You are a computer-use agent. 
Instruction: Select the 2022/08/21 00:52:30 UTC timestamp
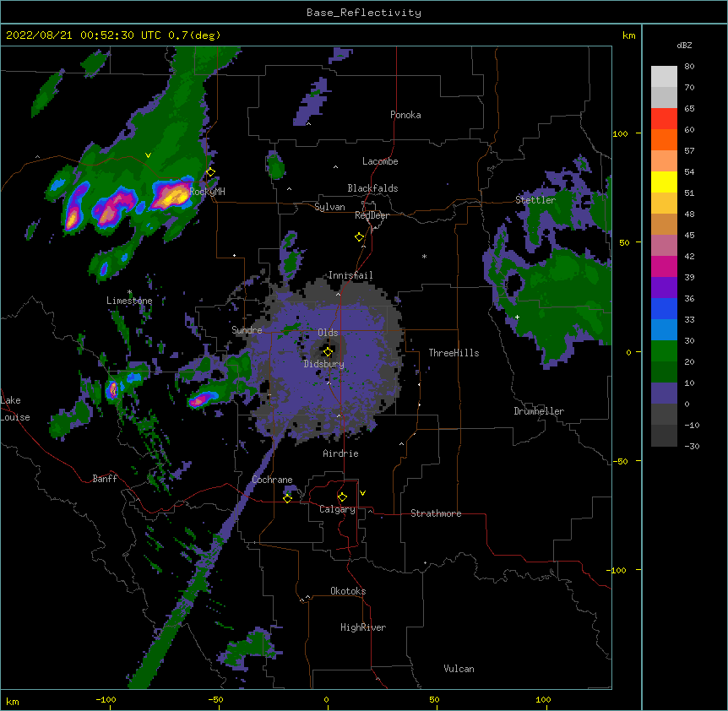(x=84, y=35)
